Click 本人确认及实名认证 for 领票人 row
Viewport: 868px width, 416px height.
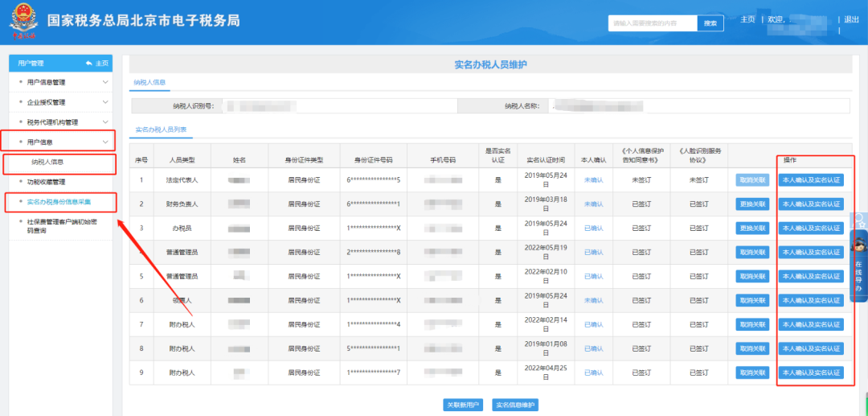811,300
